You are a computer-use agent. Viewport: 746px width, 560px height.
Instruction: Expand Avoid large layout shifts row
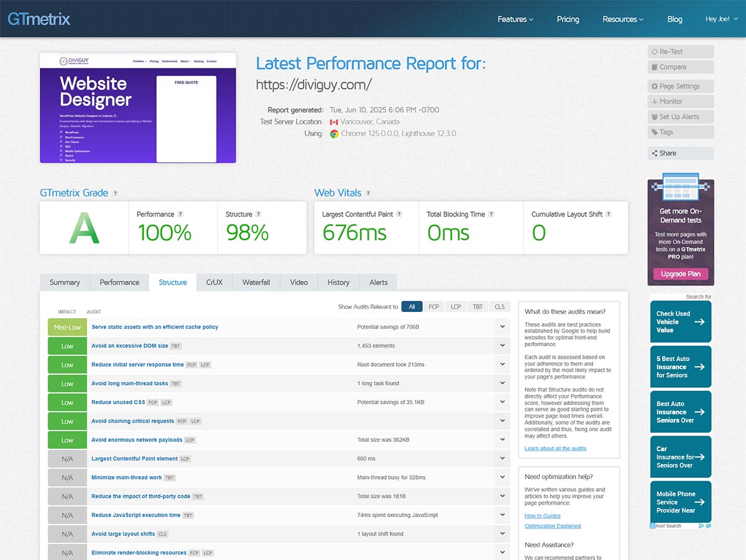[x=502, y=534]
